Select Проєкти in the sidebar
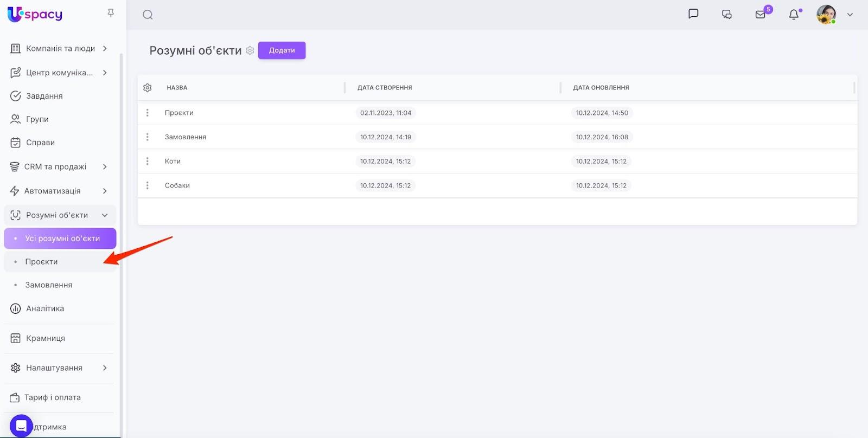868x438 pixels. click(41, 262)
